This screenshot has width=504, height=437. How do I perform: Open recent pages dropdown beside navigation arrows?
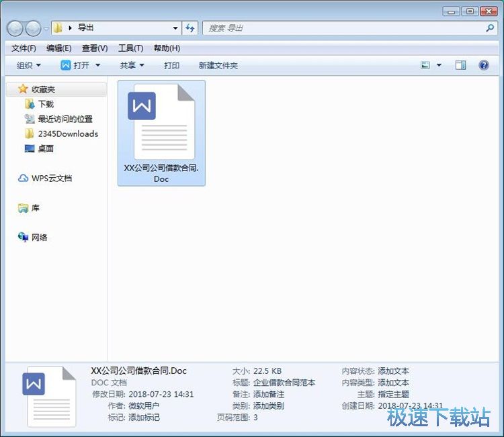click(x=46, y=29)
